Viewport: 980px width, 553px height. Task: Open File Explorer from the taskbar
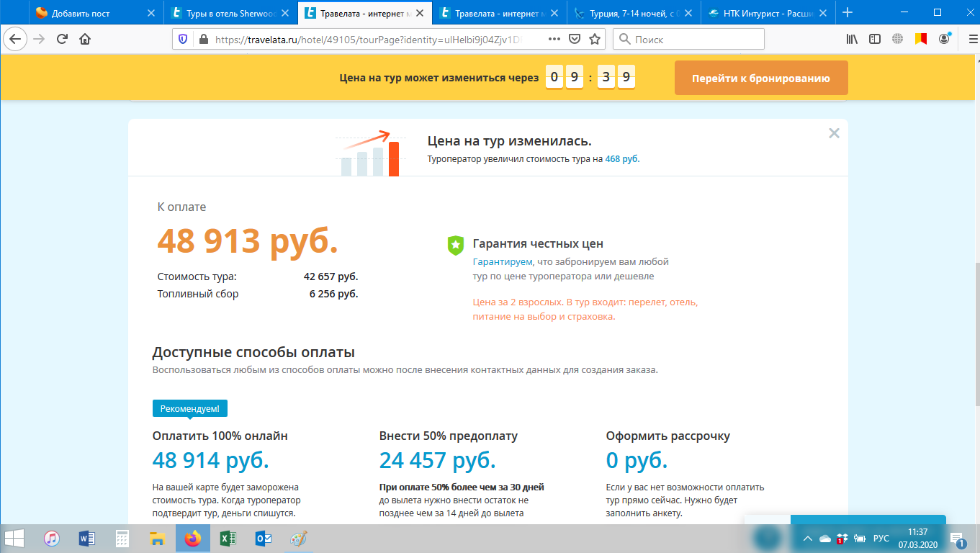157,538
